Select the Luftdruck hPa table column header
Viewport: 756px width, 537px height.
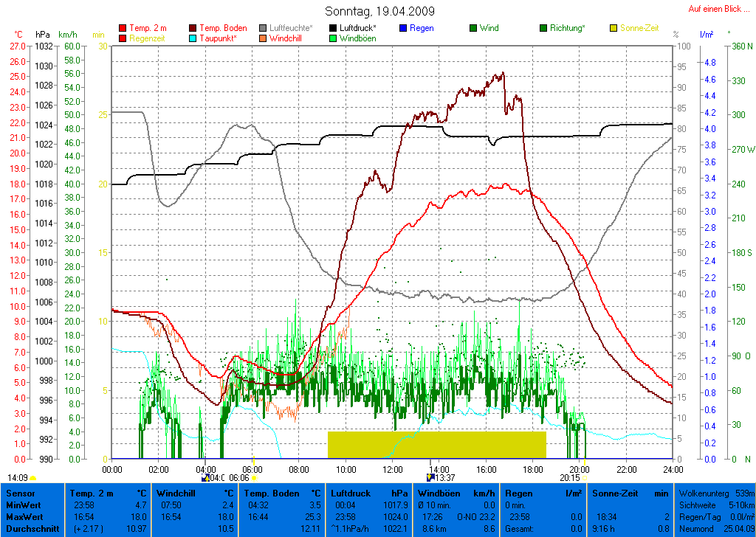tap(370, 493)
